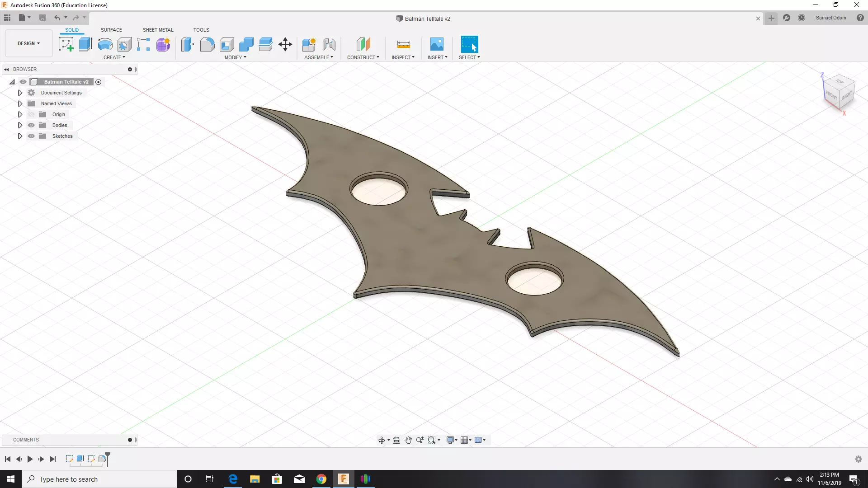868x488 pixels.
Task: Hide the Sketches folder with eye icon
Action: click(x=31, y=136)
